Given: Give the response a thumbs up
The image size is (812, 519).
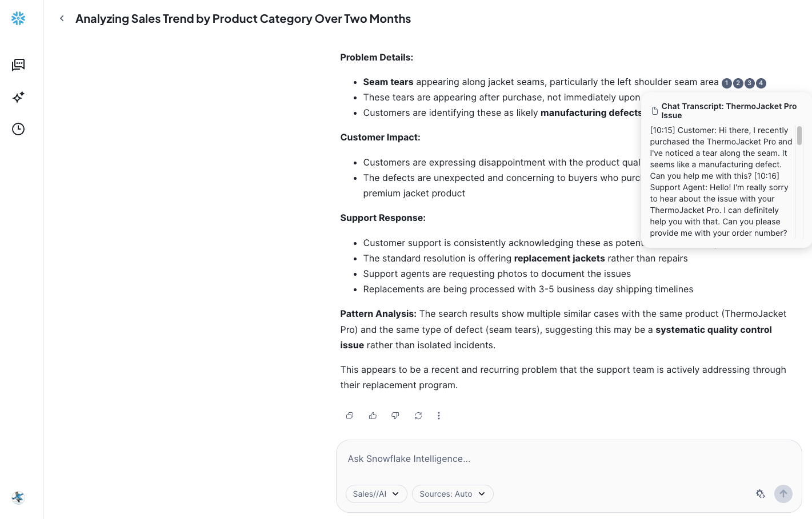Looking at the screenshot, I should [373, 416].
